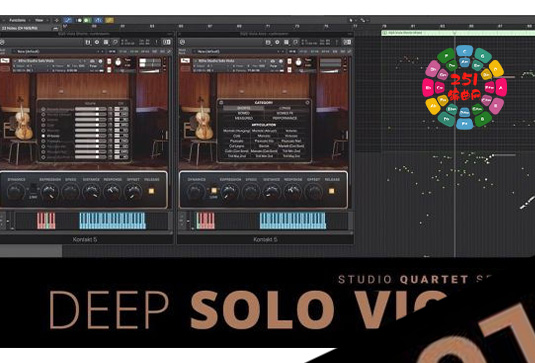The width and height of the screenshot is (535, 363).
Task: Click the red keyswitch keys on right Kontakt keyboard
Action: pyautogui.click(x=206, y=220)
